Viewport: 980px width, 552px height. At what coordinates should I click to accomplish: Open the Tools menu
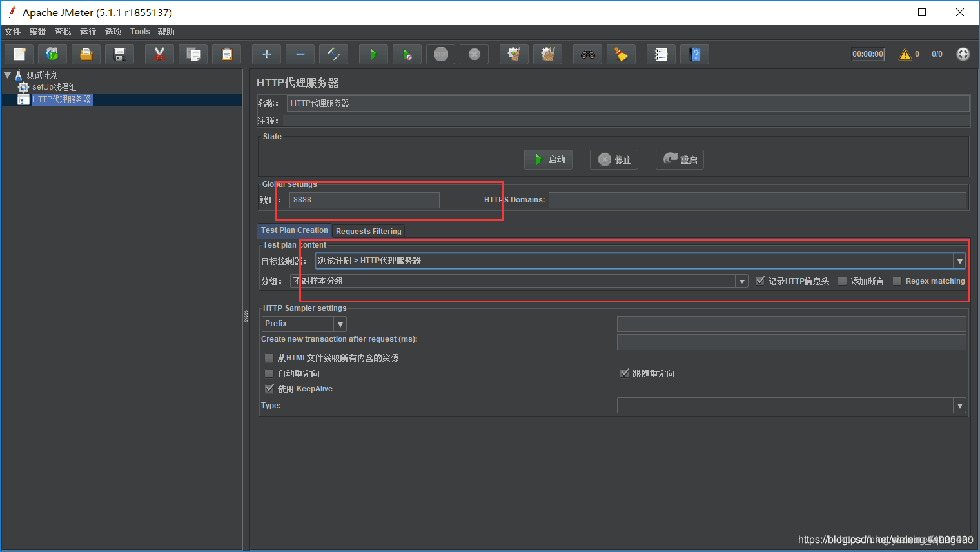[x=140, y=32]
